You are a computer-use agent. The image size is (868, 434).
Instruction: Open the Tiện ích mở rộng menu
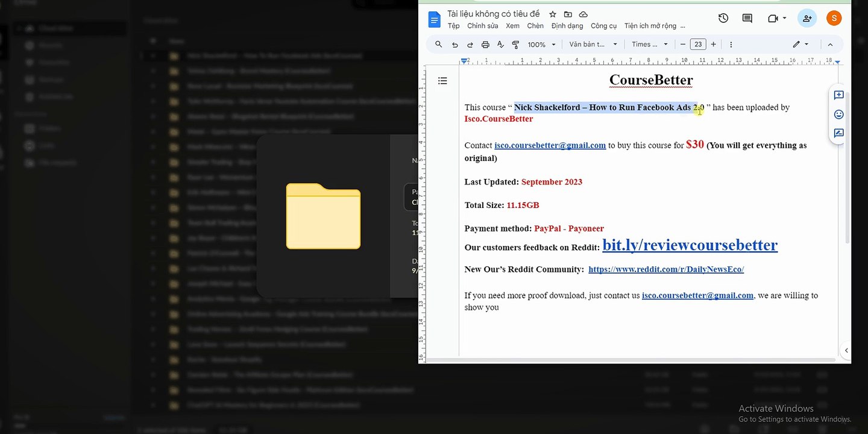click(x=650, y=26)
